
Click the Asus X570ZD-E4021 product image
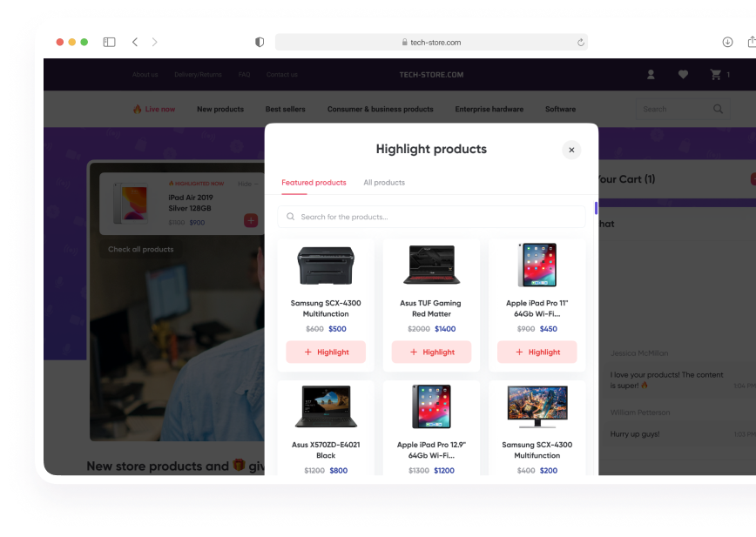pos(326,406)
